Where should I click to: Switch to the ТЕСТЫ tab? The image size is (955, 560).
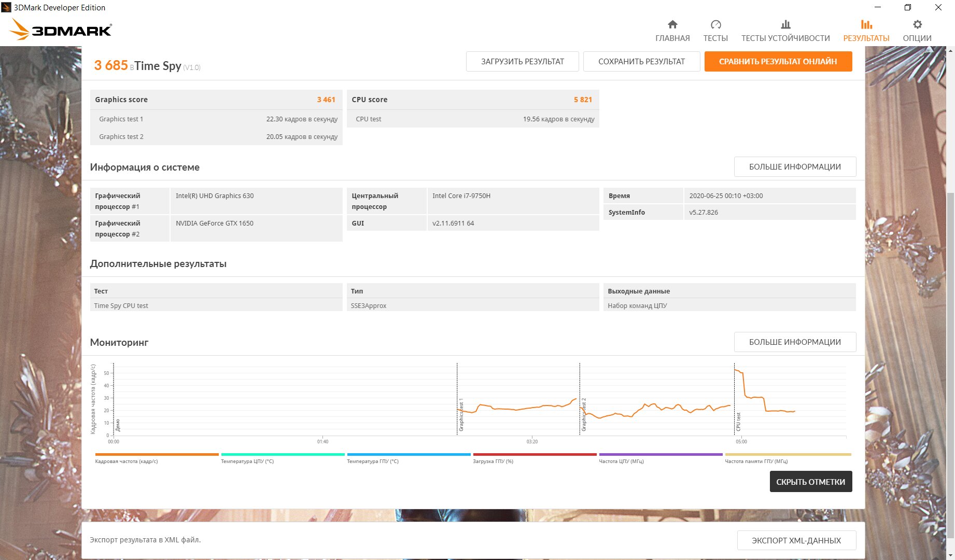click(x=715, y=38)
